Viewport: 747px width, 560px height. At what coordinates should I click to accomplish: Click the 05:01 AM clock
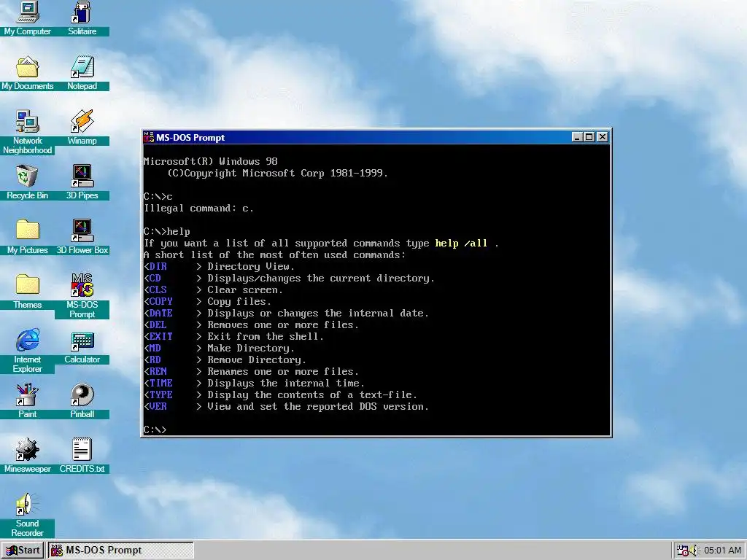point(722,551)
